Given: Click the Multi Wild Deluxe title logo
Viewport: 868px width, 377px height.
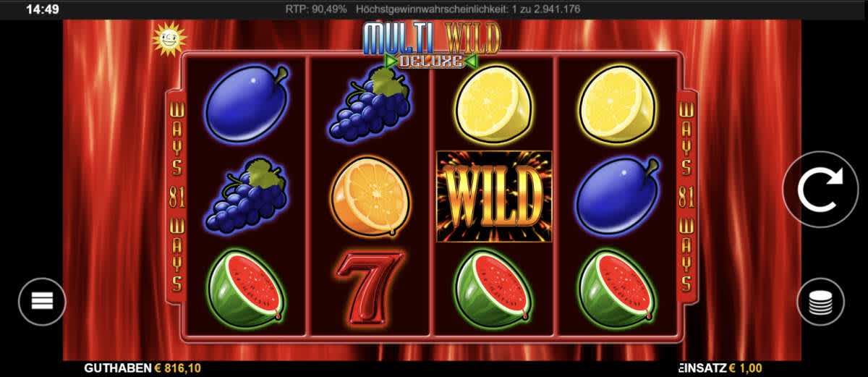Looking at the screenshot, I should (431, 44).
